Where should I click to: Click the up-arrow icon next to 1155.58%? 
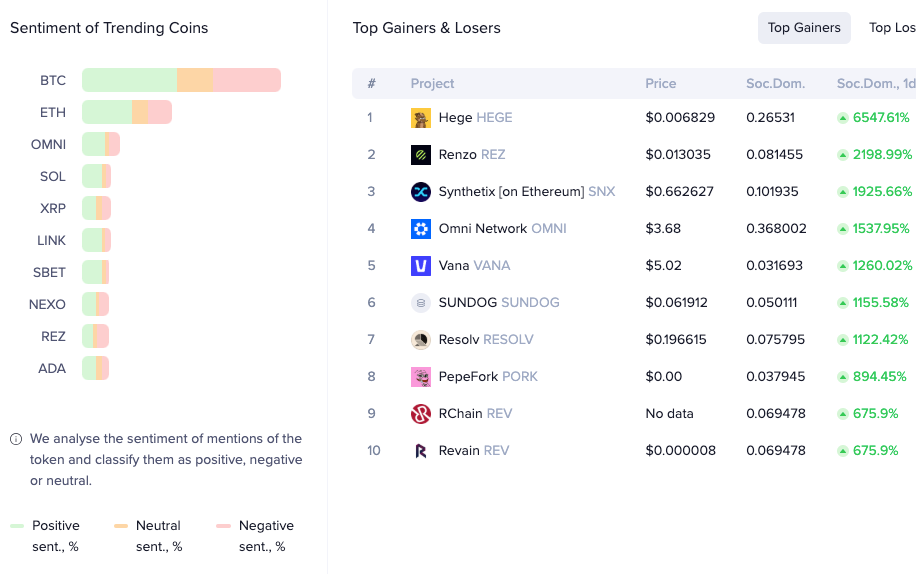(x=842, y=302)
